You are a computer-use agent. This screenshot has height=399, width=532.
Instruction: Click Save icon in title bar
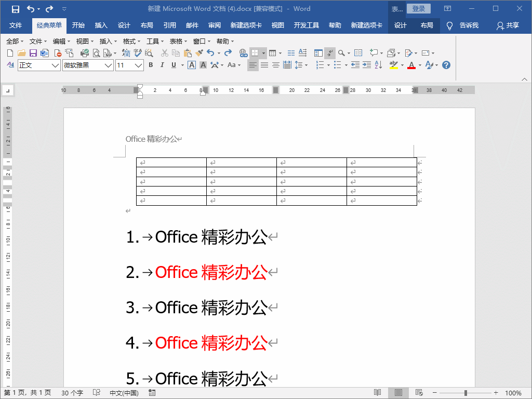(15, 9)
